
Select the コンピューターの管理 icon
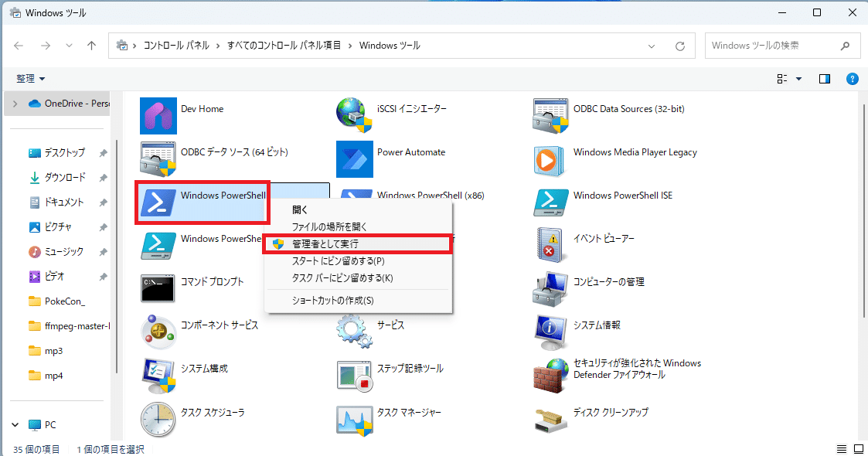(550, 289)
